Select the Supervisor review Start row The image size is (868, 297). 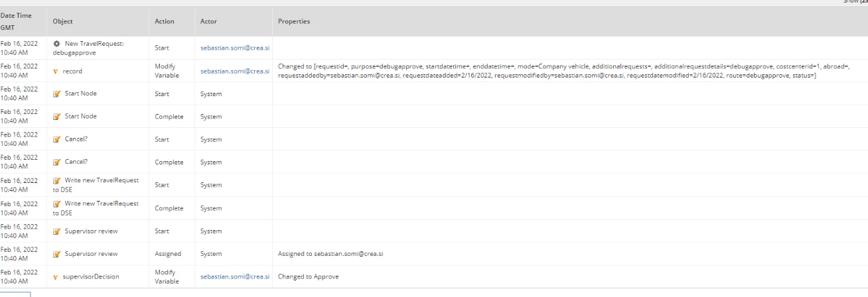[x=434, y=231]
